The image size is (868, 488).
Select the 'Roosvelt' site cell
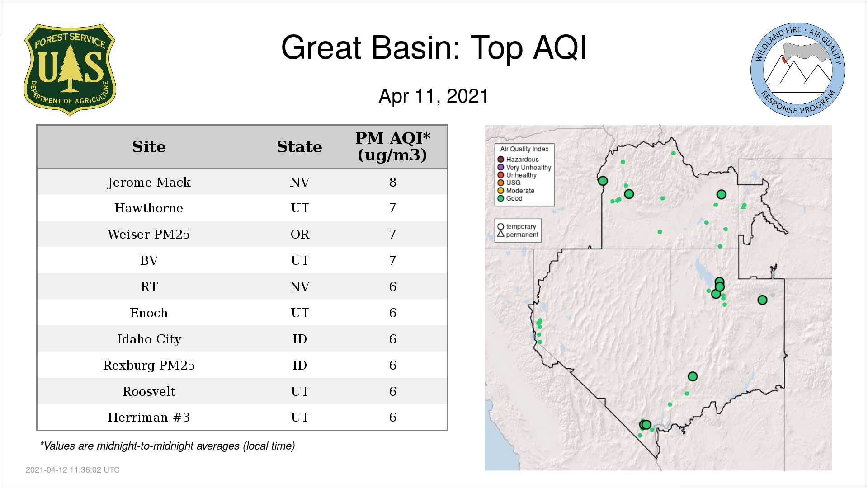tap(149, 391)
